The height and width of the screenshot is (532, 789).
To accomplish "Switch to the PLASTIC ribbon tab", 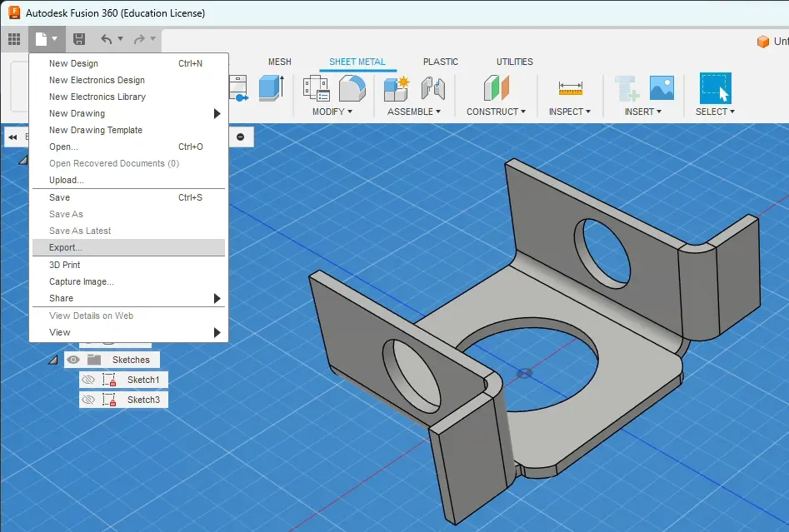I will 441,61.
